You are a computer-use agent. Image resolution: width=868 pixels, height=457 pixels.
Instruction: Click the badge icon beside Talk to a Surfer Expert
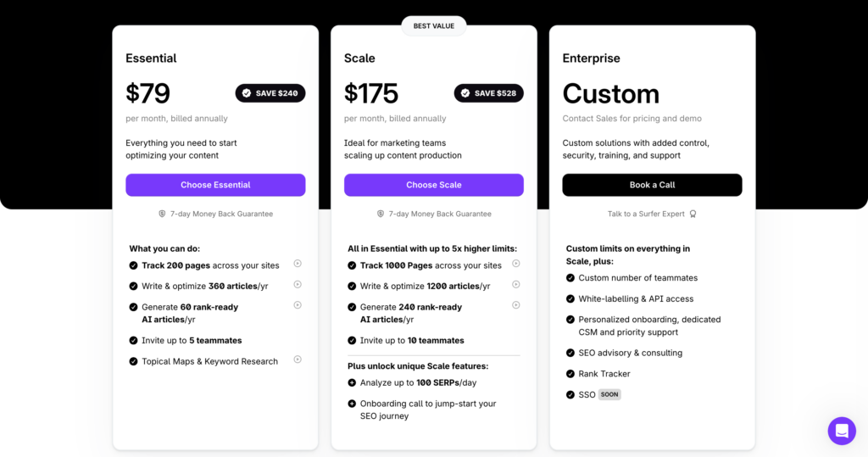click(x=693, y=214)
